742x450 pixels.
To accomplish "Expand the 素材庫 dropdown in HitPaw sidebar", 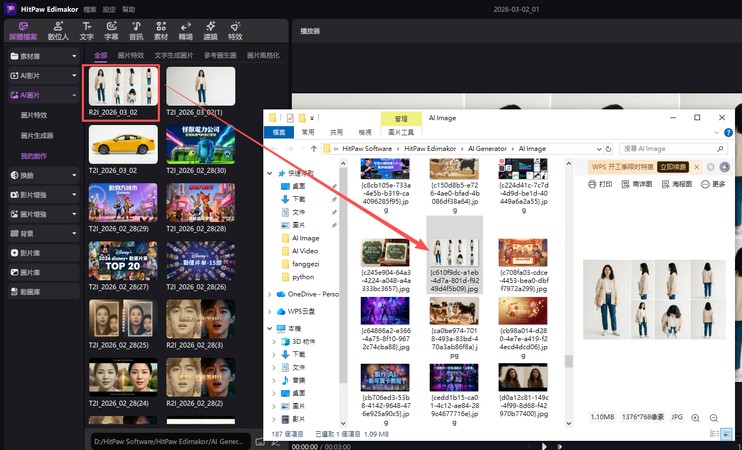I will pos(74,56).
